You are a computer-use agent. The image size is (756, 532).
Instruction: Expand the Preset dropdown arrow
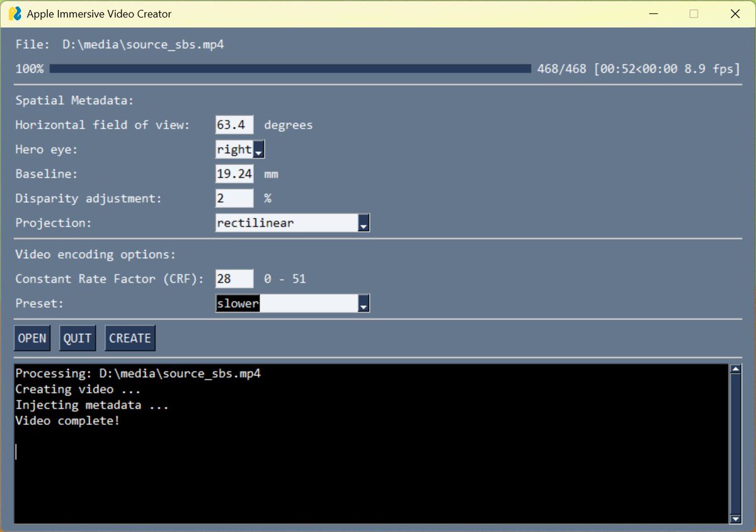coord(364,303)
